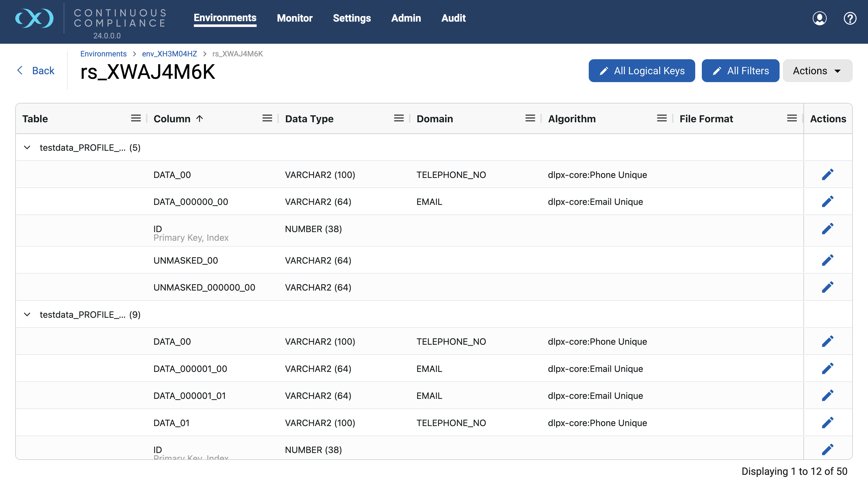This screenshot has width=868, height=483.
Task: Click the All Logical Keys button
Action: 642,71
